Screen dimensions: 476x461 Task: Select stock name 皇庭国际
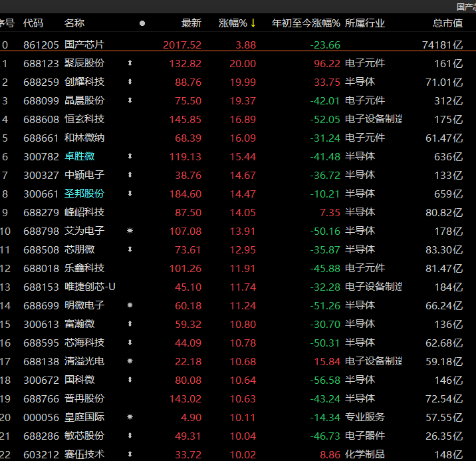(84, 417)
